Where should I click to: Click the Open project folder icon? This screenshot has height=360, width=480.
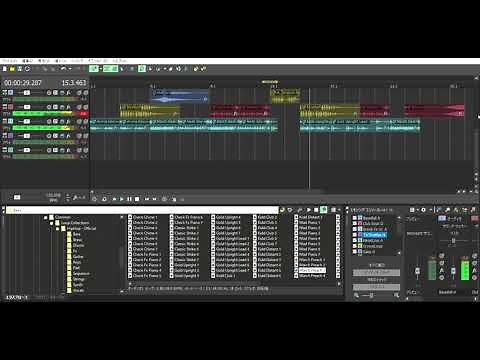pos(12,69)
